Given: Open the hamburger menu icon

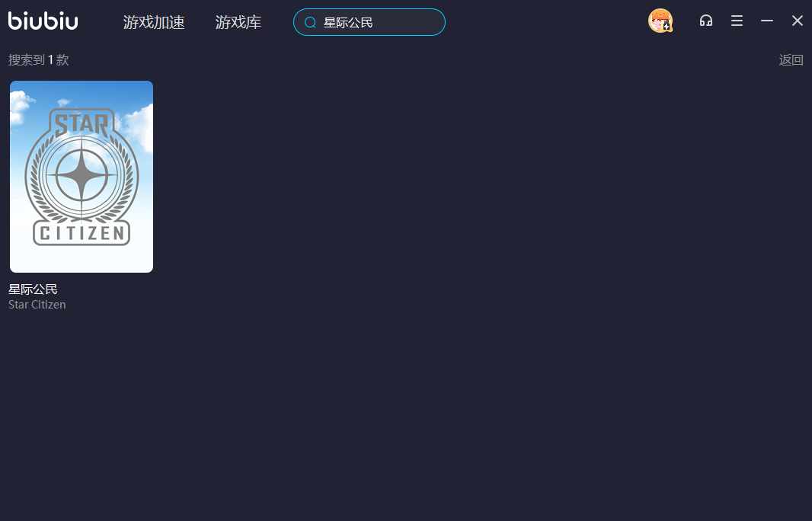Looking at the screenshot, I should pyautogui.click(x=737, y=21).
